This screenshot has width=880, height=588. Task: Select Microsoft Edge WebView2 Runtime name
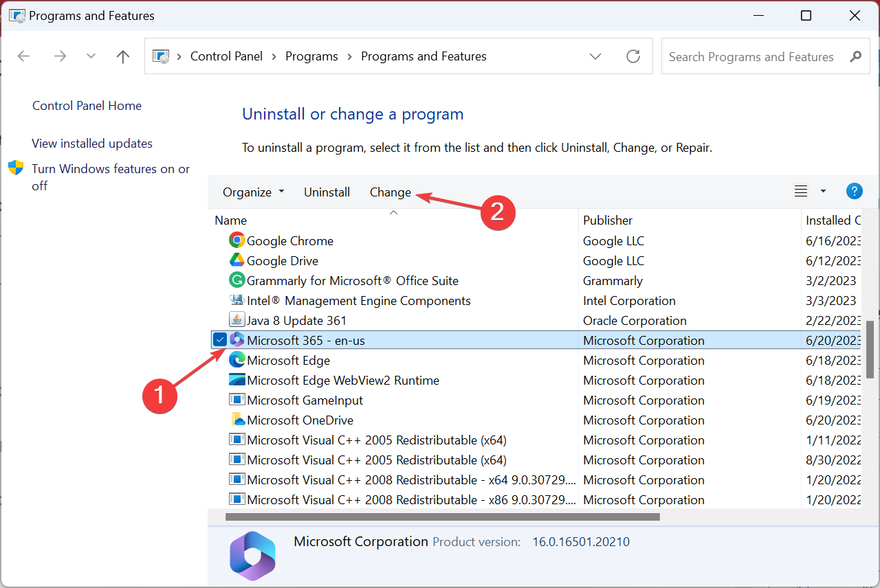tap(343, 380)
